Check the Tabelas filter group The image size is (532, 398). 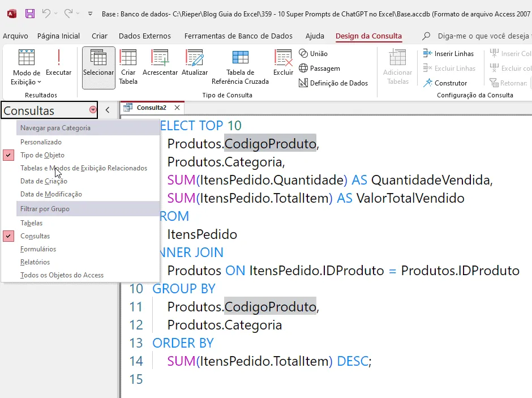31,223
